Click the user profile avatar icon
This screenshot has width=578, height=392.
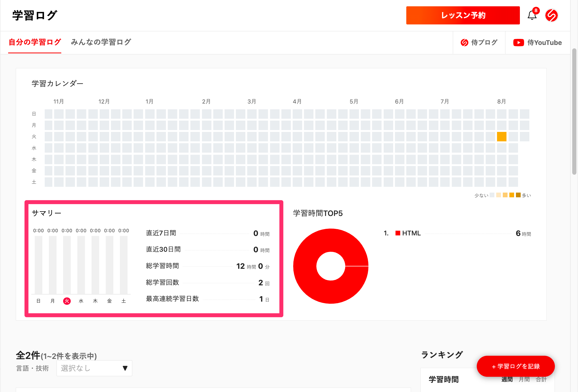click(551, 15)
